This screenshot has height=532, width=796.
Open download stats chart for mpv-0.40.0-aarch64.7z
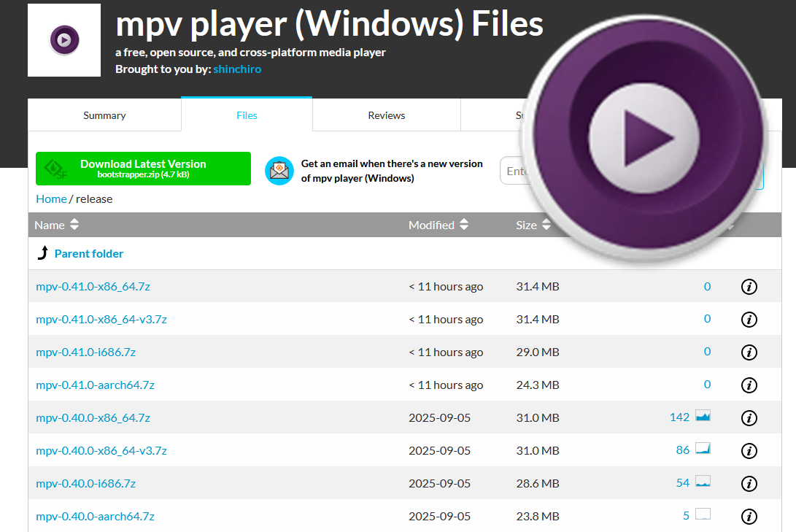pos(703,514)
